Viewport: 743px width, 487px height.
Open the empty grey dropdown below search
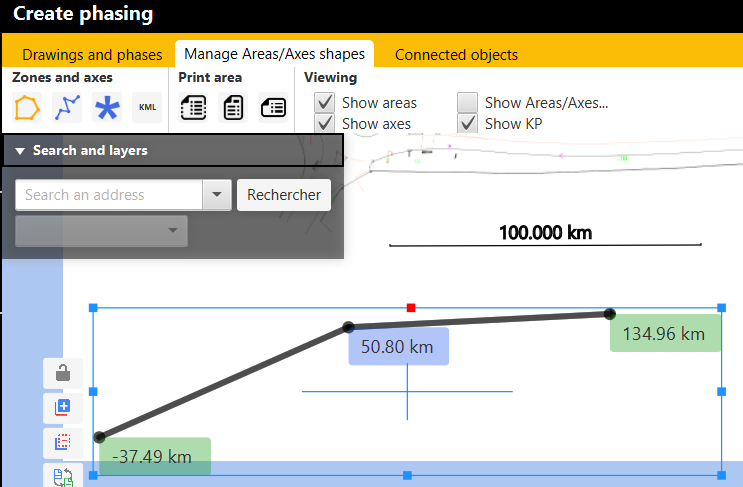101,231
